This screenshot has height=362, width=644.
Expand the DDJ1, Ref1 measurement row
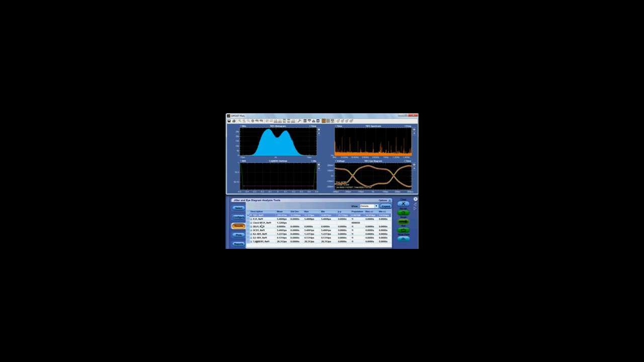[251, 227]
